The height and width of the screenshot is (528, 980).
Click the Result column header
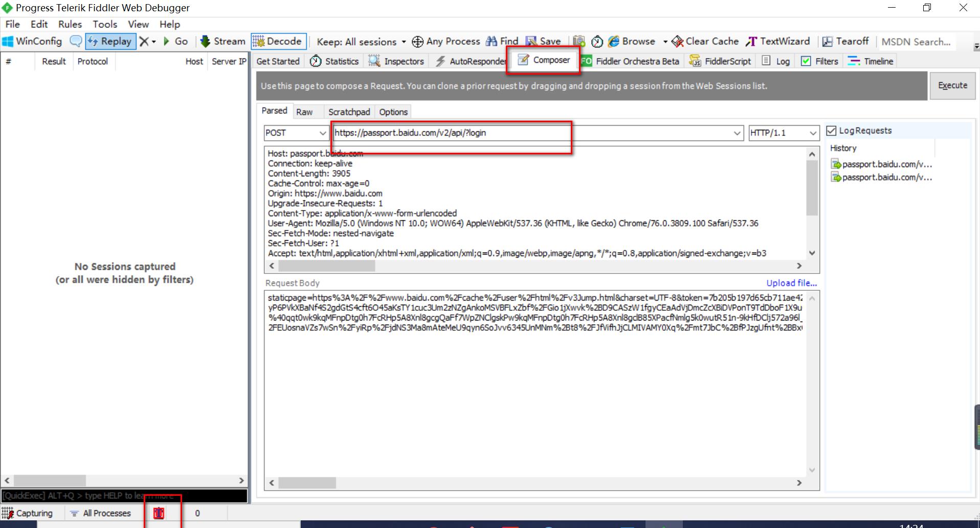click(x=54, y=61)
